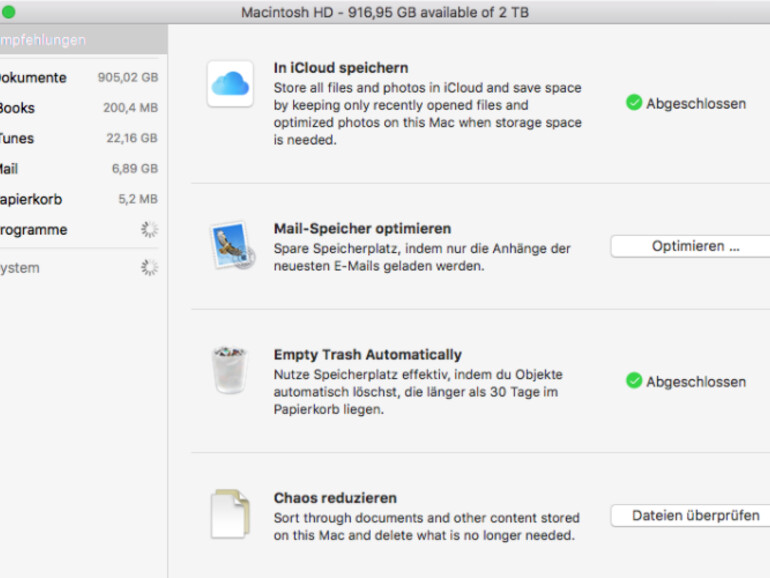
Task: Click the stacked documents icon for Chaos reduzieren
Action: point(230,512)
